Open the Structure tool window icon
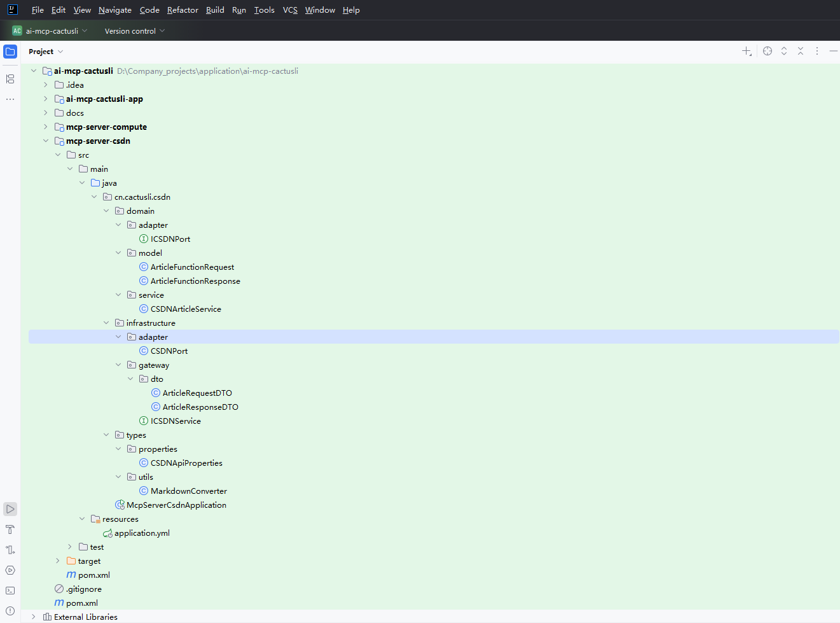 [10, 79]
